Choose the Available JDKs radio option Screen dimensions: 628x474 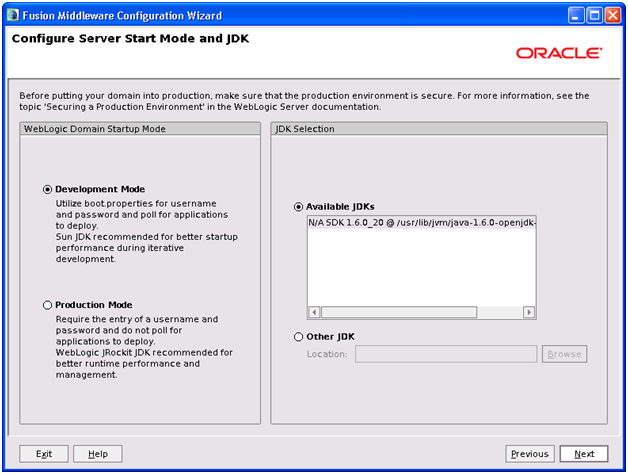point(298,207)
